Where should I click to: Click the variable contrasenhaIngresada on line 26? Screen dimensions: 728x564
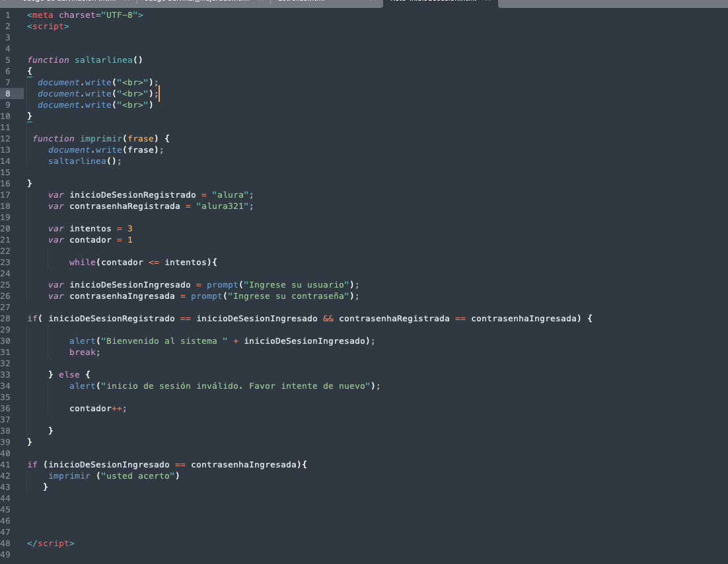pos(122,296)
